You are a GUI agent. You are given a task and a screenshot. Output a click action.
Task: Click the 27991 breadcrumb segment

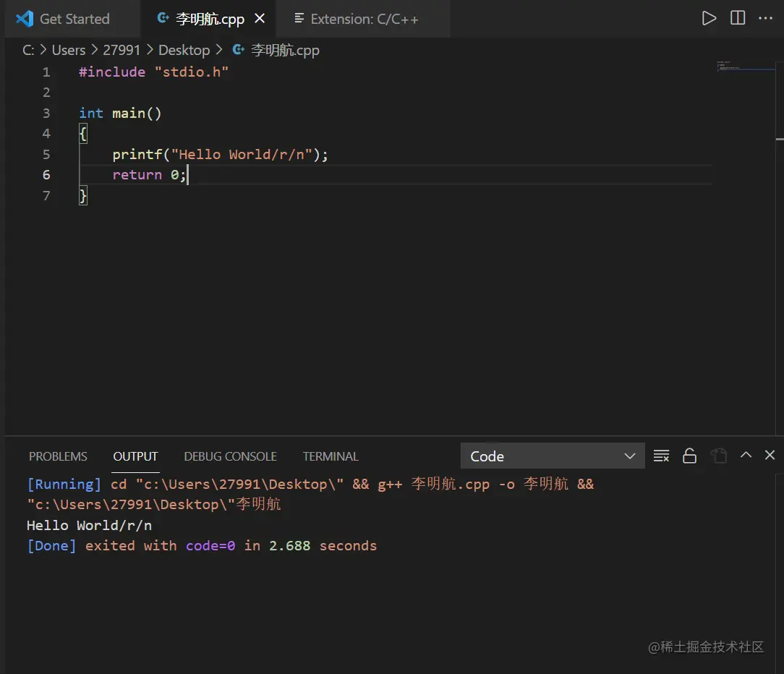pyautogui.click(x=122, y=50)
